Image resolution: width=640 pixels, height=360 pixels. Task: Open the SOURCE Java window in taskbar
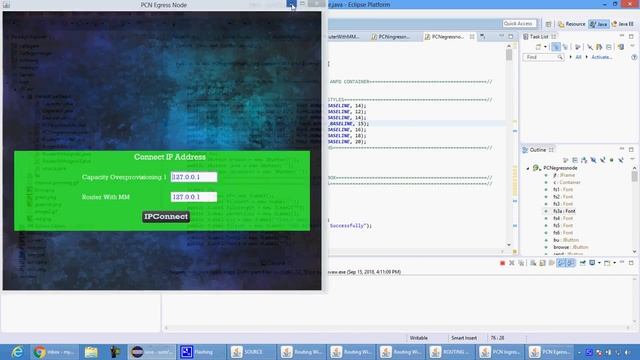250,352
